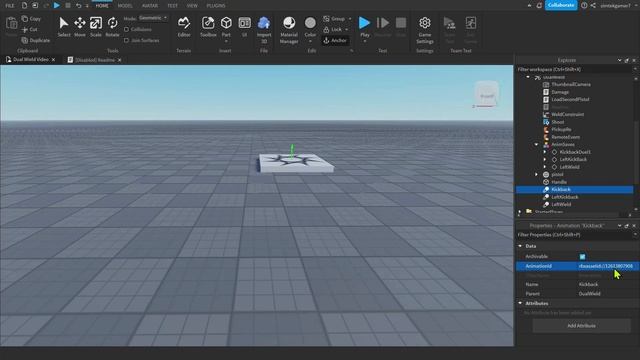This screenshot has width=640, height=360.
Task: Switch to the VIEW ribbon tab
Action: pos(192,6)
